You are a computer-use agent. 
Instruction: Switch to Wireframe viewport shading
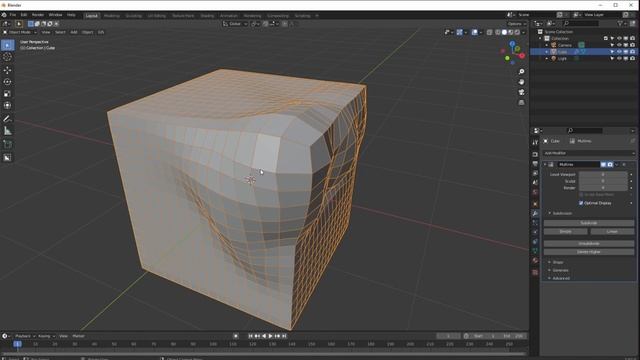click(x=498, y=32)
